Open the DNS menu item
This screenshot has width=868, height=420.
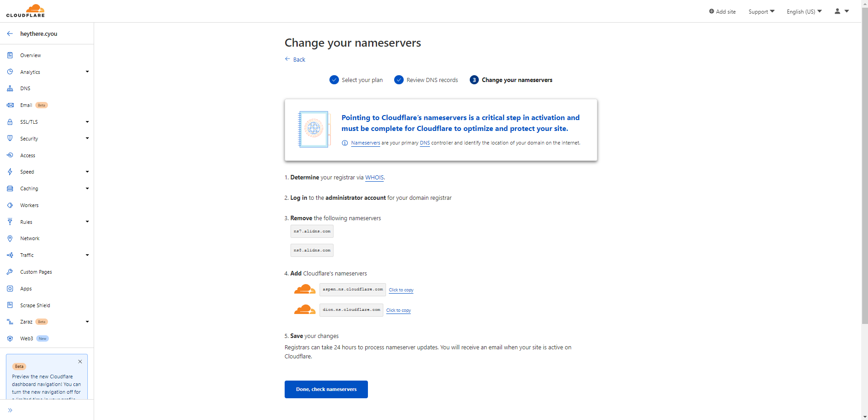[x=25, y=89]
